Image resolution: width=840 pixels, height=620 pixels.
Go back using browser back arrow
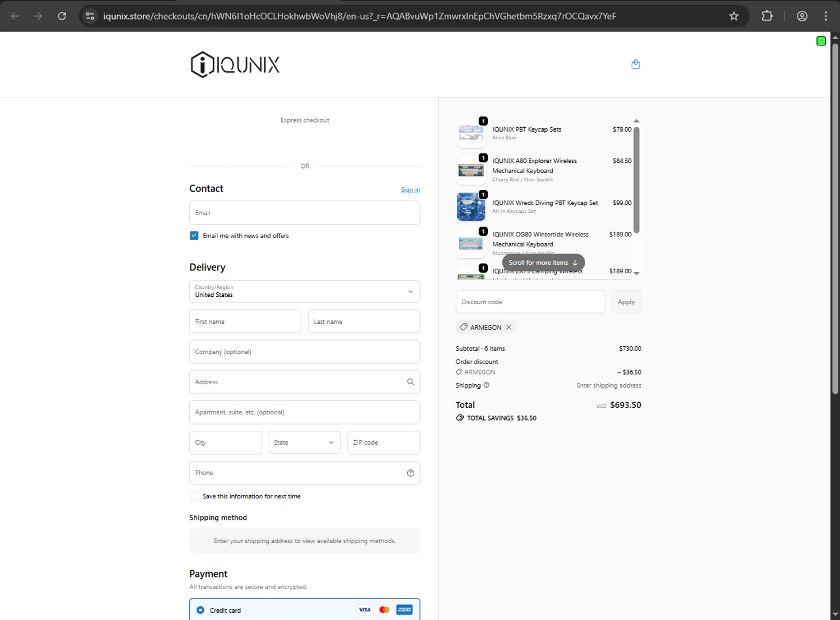[15, 16]
